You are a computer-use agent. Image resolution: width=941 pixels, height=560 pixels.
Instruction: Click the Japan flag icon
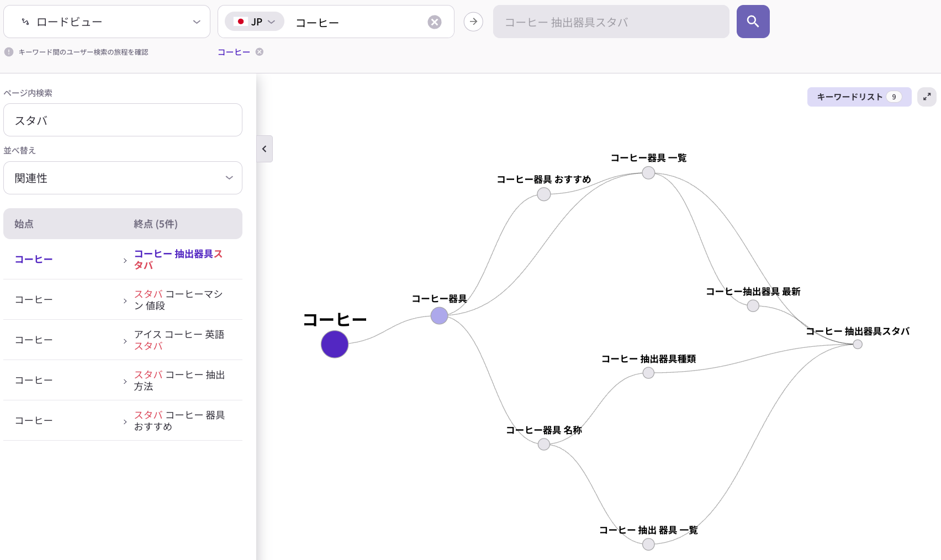tap(240, 22)
